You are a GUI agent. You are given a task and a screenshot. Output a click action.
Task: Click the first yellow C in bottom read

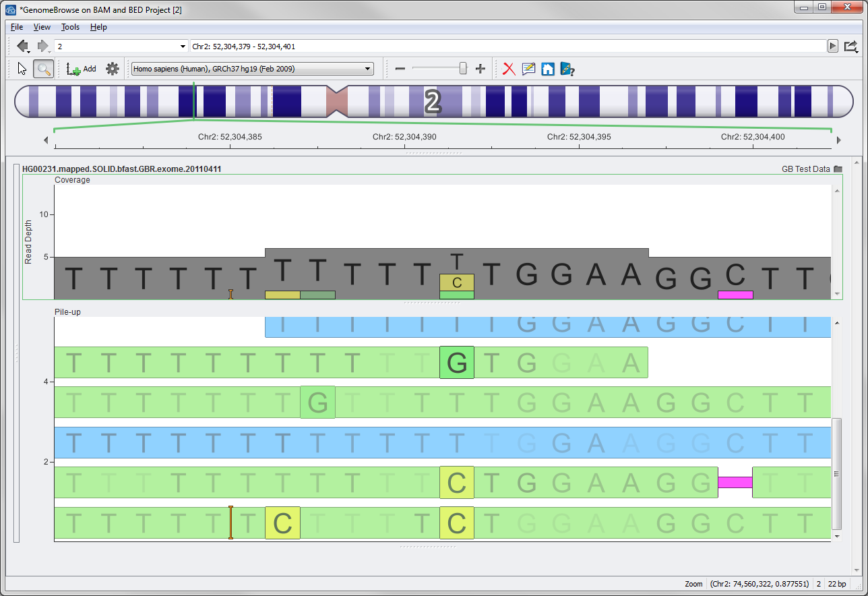tap(282, 523)
